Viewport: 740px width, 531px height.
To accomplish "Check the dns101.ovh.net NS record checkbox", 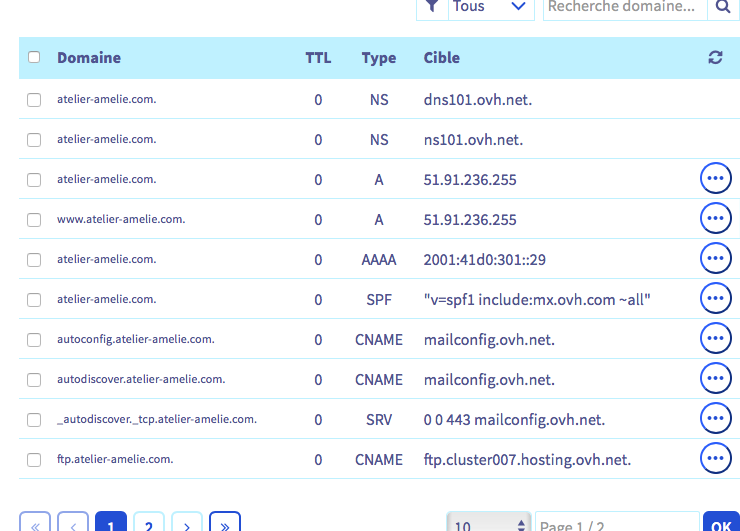I will pos(34,100).
